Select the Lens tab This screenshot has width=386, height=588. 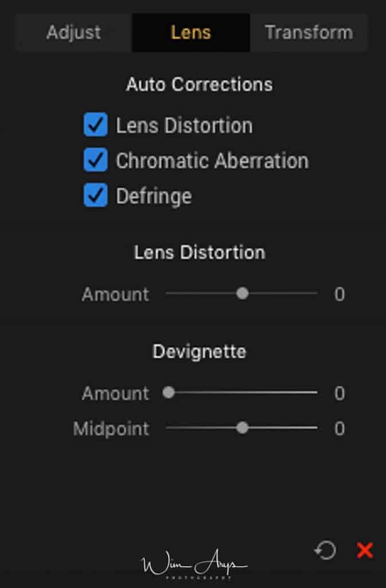coord(191,33)
